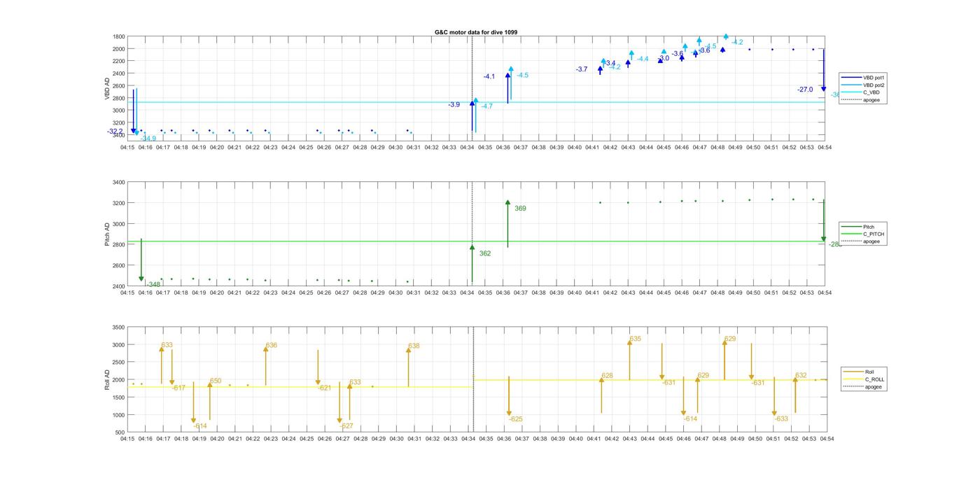Click the 'VBD AD' y-axis label
Viewport: 980px width, 485px height.
tap(107, 88)
